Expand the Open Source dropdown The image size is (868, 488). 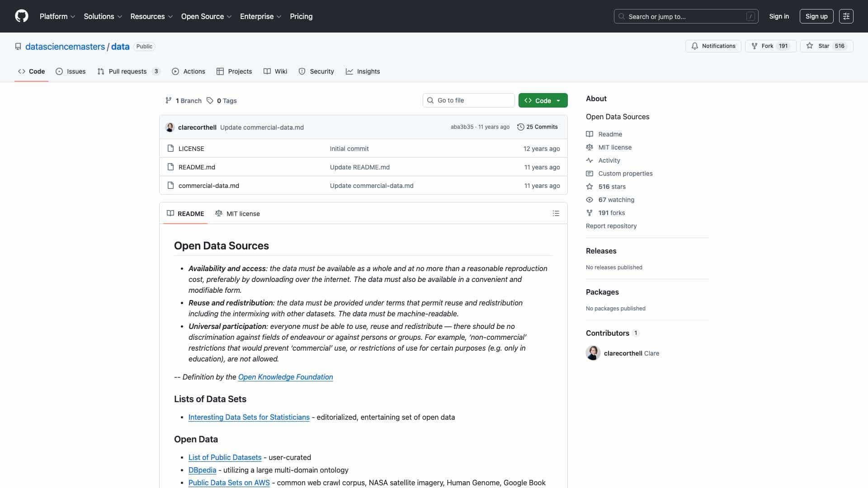coord(206,16)
